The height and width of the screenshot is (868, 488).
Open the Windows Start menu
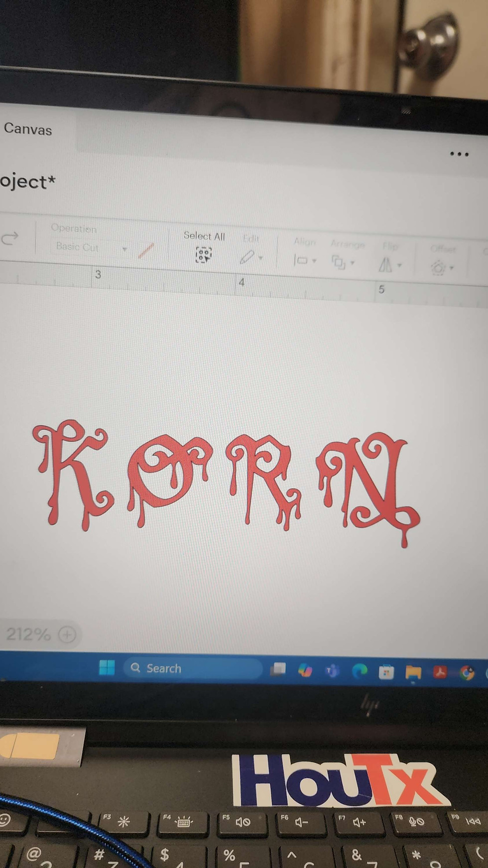[107, 667]
